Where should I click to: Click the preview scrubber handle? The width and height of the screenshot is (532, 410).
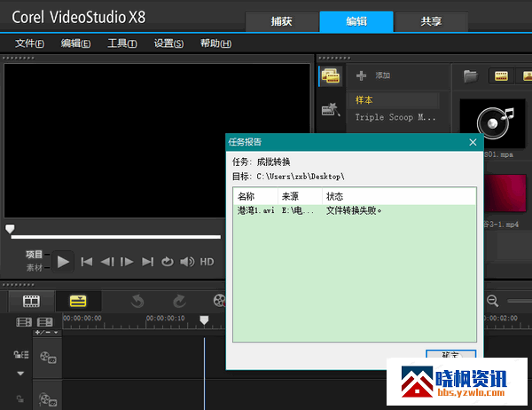point(11,229)
